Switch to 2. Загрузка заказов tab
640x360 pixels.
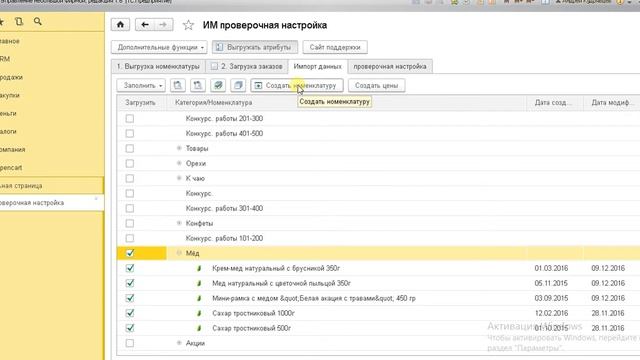click(247, 67)
